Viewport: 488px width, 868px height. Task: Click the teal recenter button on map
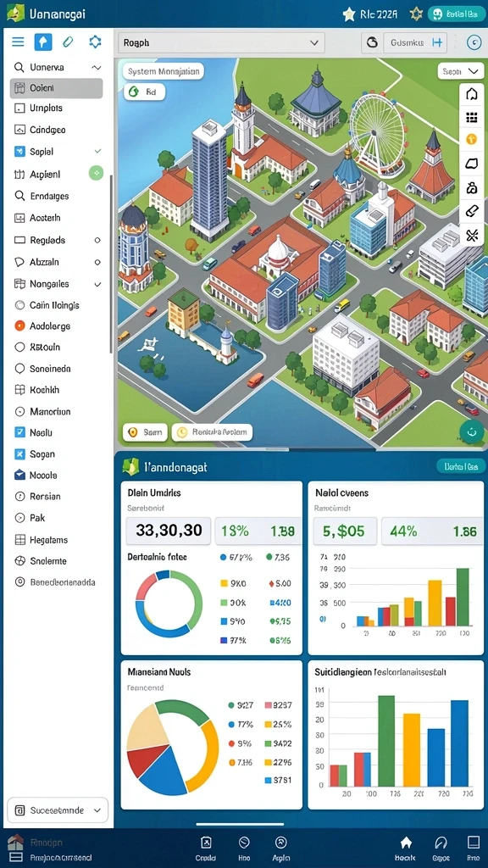(x=471, y=431)
